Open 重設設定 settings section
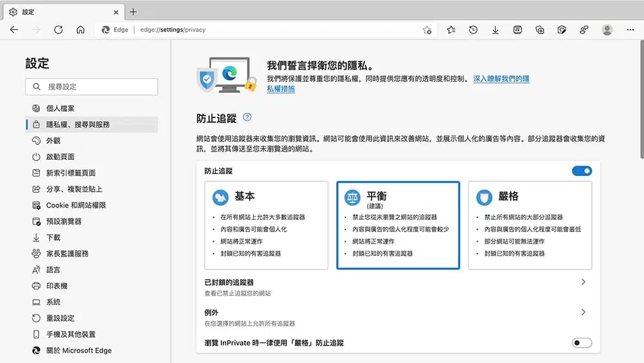Image resolution: width=644 pixels, height=363 pixels. click(x=91, y=319)
